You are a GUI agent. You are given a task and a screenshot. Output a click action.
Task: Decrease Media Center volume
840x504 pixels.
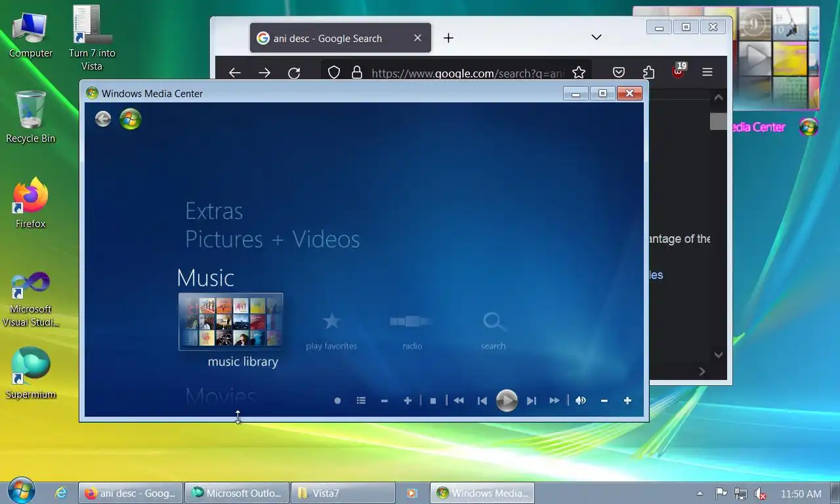[604, 400]
